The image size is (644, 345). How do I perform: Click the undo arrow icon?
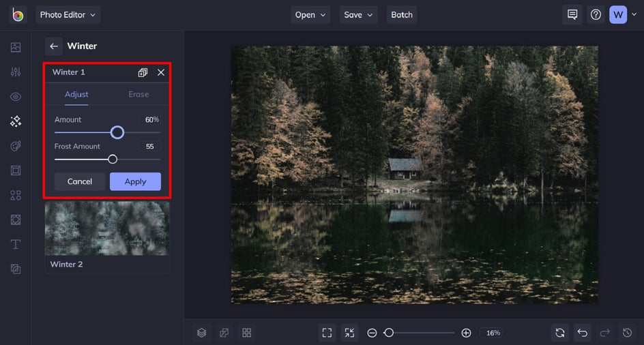[582, 333]
